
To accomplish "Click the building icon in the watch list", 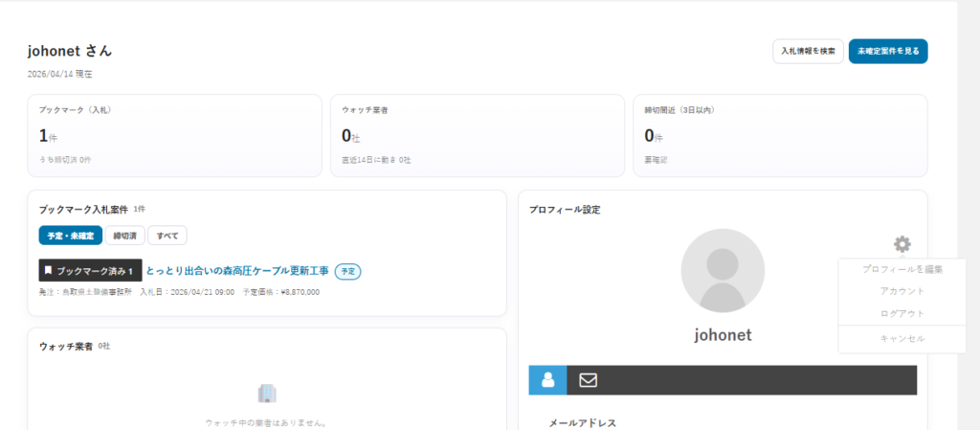I will point(267,393).
